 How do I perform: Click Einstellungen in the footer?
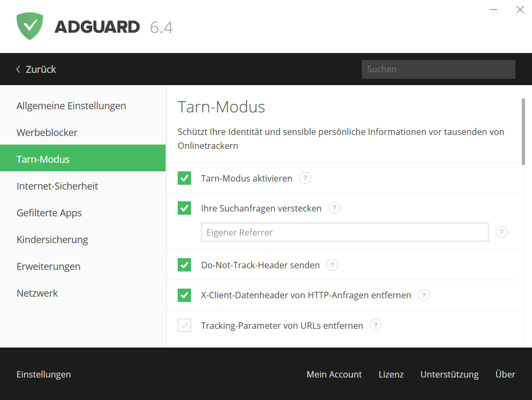click(44, 374)
